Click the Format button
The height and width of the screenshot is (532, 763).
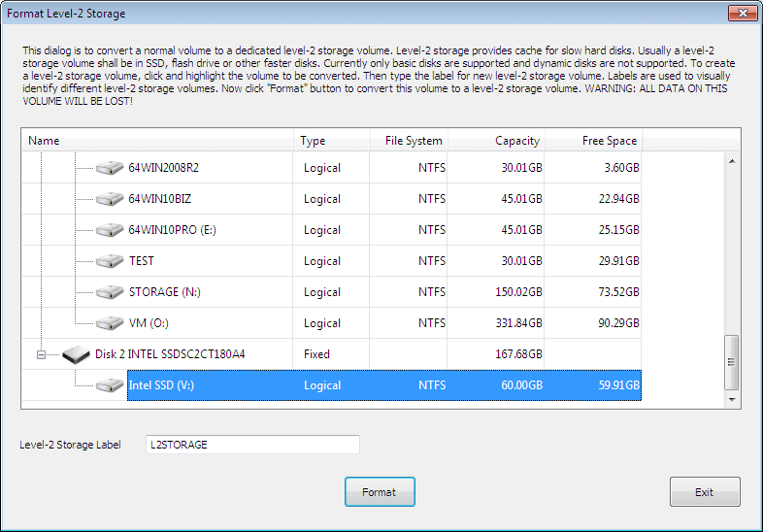point(380,492)
